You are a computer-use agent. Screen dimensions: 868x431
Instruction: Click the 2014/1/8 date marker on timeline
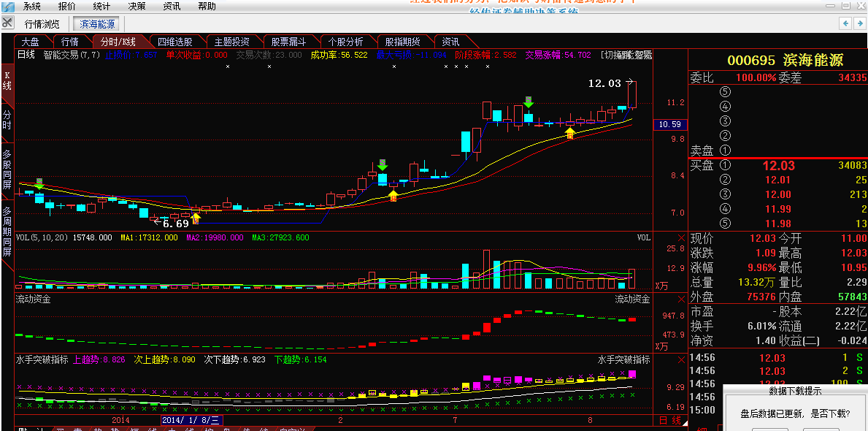point(191,420)
